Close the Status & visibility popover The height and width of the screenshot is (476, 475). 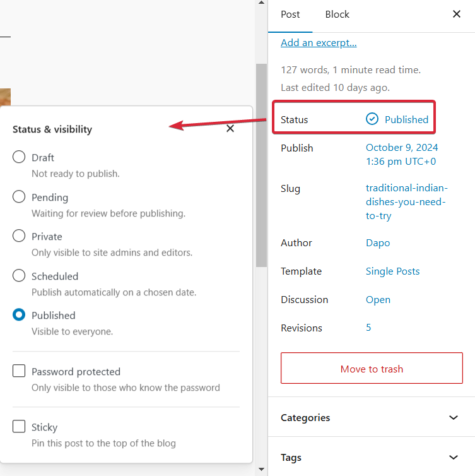coord(230,129)
